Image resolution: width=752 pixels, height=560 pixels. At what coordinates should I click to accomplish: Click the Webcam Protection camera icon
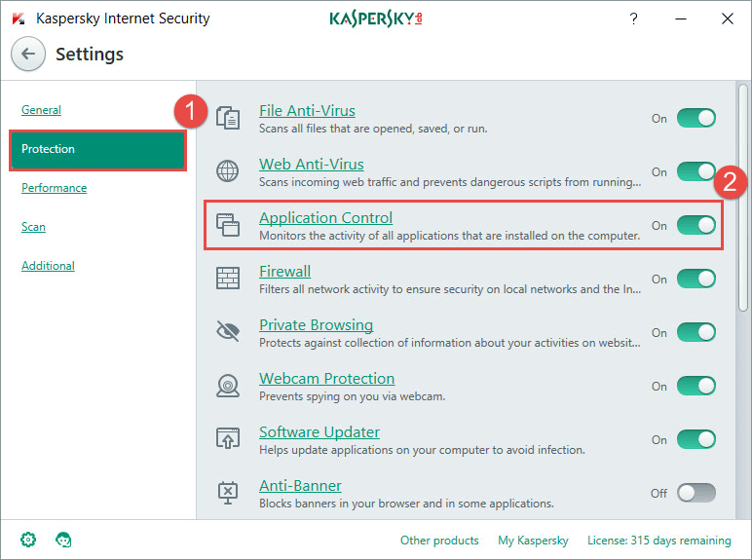pos(227,386)
